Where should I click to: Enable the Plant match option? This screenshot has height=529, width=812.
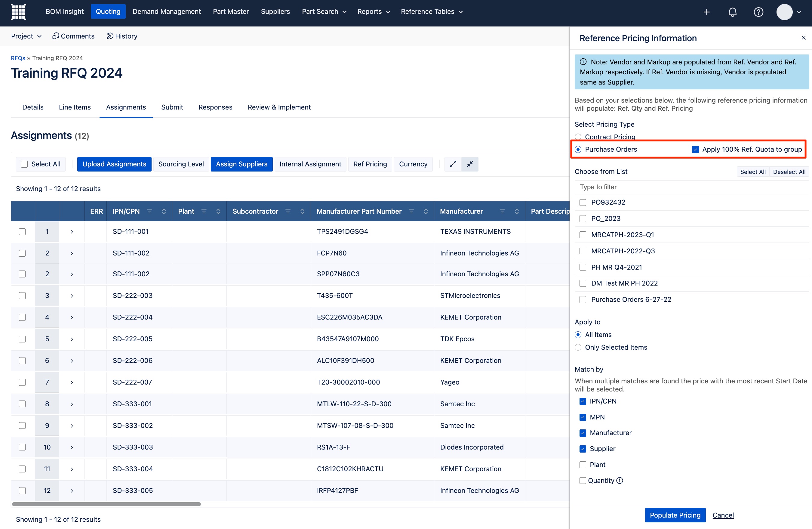[x=583, y=465]
